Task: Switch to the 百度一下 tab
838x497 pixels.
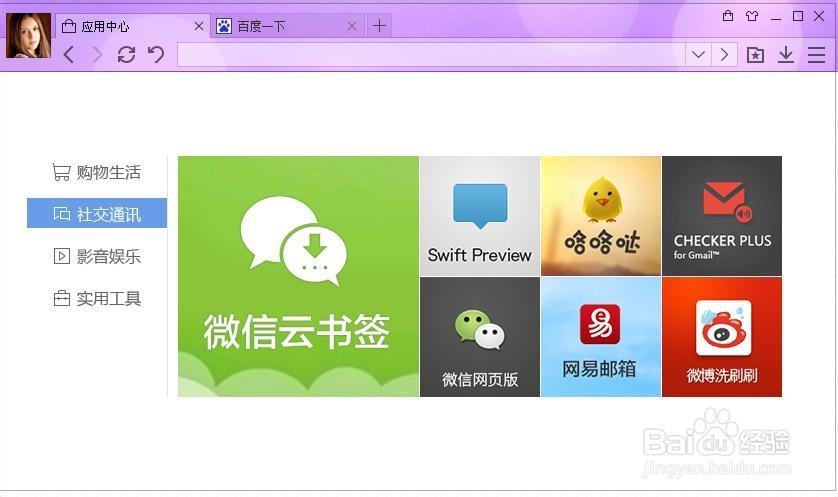Action: [x=287, y=26]
